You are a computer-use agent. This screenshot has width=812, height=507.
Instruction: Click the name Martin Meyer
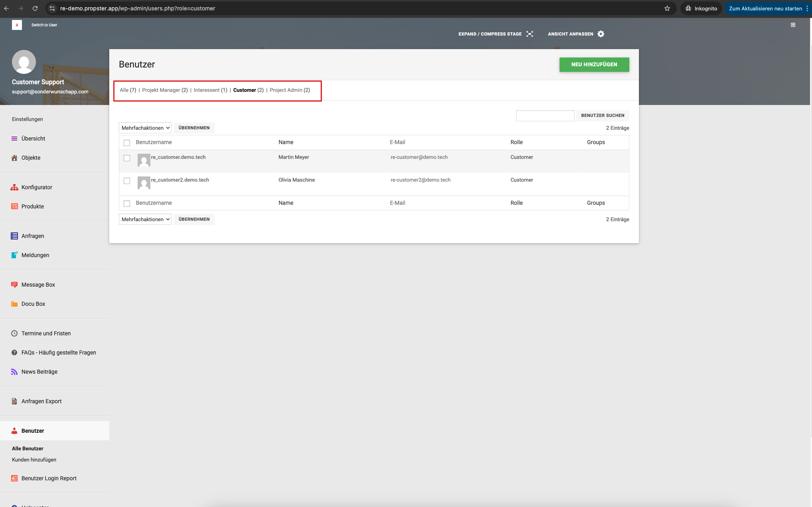coord(294,157)
